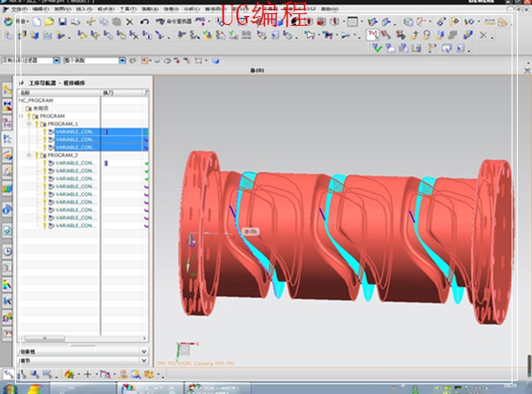
Task: Collapse the PROGRAM_2 group node
Action: [27, 155]
